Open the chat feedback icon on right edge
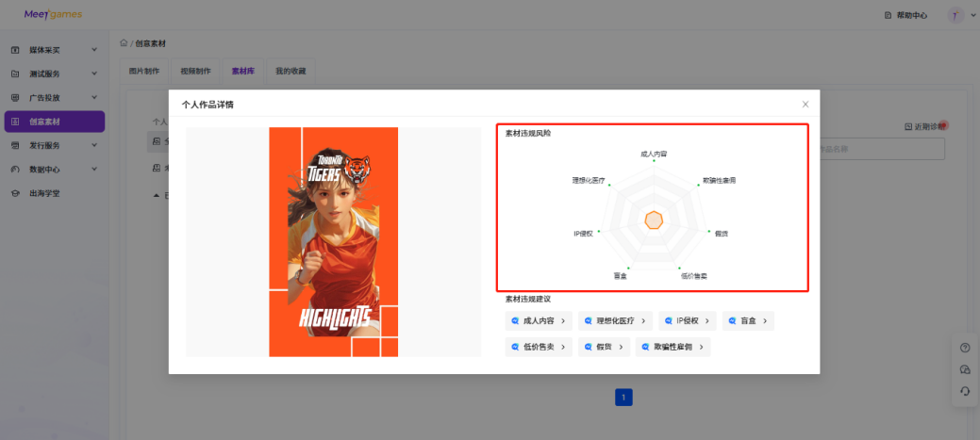980x440 pixels. pyautogui.click(x=964, y=369)
